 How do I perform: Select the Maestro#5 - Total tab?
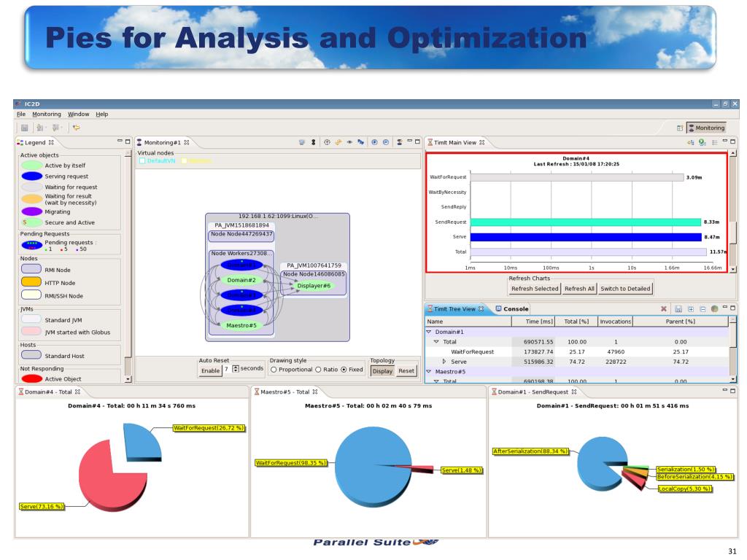[285, 392]
